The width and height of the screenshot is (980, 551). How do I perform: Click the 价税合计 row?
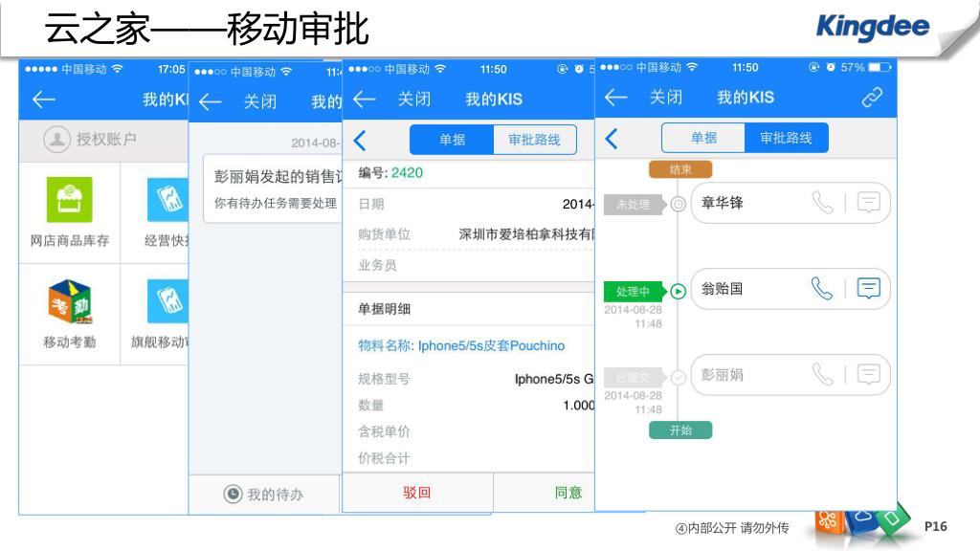coord(469,458)
